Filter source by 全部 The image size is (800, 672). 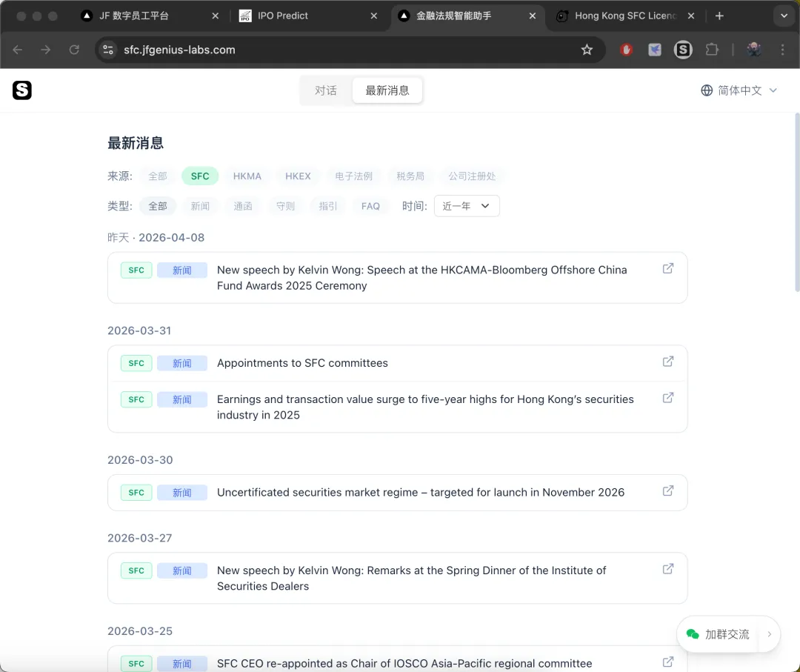coord(158,176)
